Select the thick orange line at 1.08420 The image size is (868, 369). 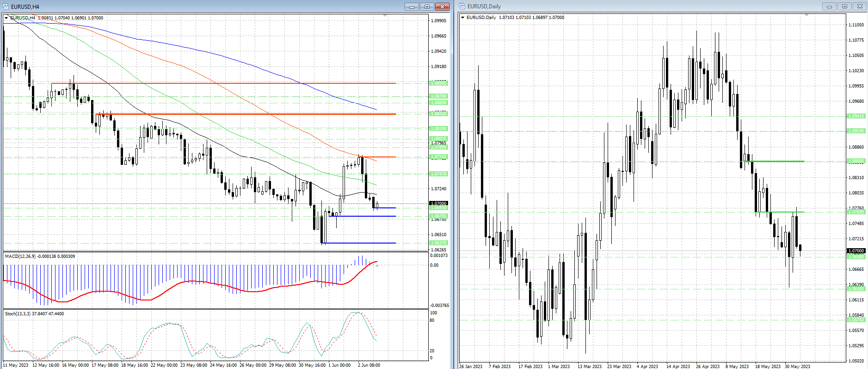point(245,114)
